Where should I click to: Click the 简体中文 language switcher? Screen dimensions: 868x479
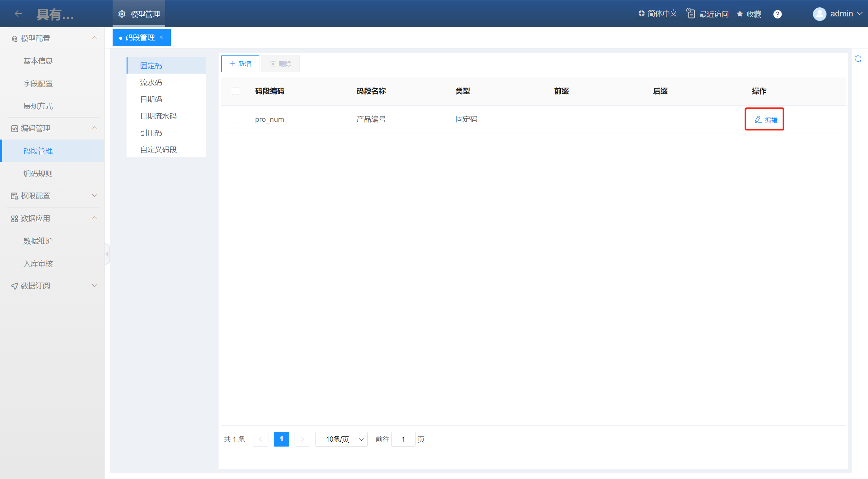[x=658, y=14]
